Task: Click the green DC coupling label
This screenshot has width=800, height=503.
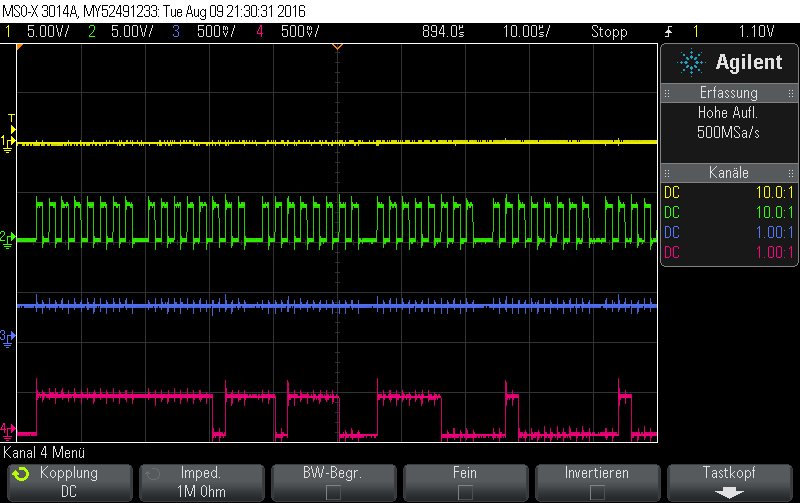Action: tap(672, 212)
